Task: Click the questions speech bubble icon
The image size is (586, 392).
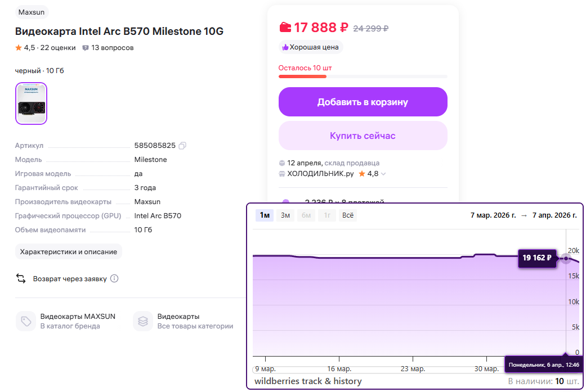Action: (86, 48)
